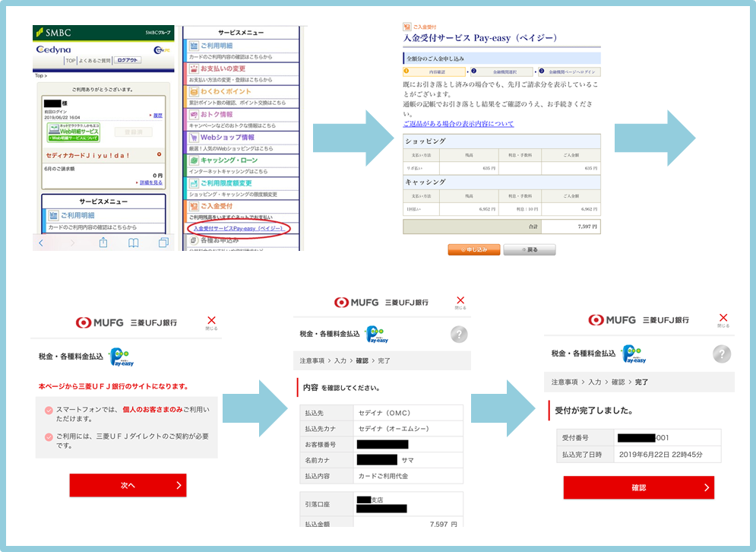The width and height of the screenshot is (756, 552).
Task: Tap the Safari share icon below the Cedyna page
Action: [x=103, y=243]
